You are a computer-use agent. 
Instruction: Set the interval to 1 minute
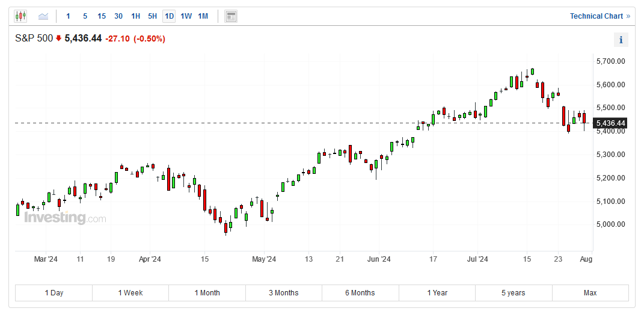68,16
